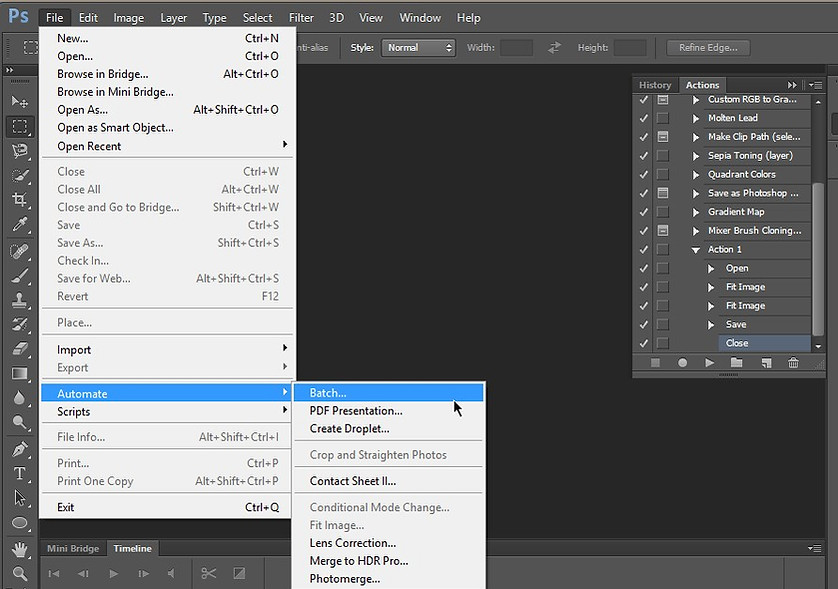The width and height of the screenshot is (838, 589).
Task: Open the Filter menu
Action: [301, 18]
